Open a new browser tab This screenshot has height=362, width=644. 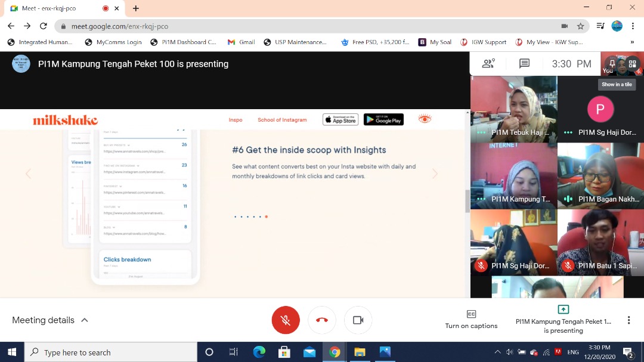pos(136,8)
